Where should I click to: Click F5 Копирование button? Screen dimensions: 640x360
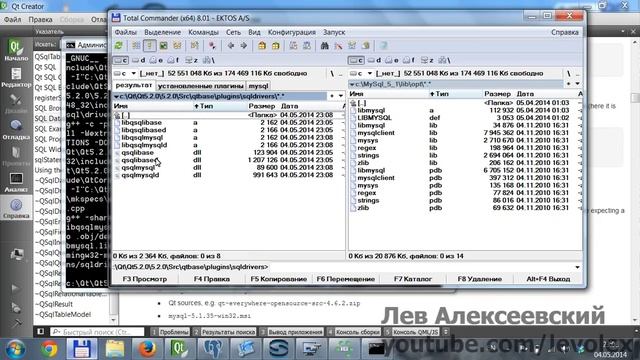pyautogui.click(x=278, y=279)
